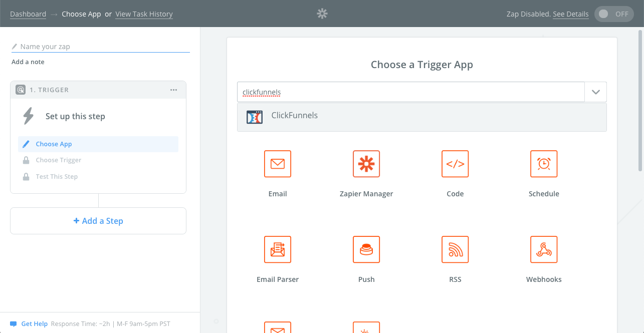Screen dimensions: 644x333
Task: Choose the Push button icon
Action: pyautogui.click(x=366, y=249)
